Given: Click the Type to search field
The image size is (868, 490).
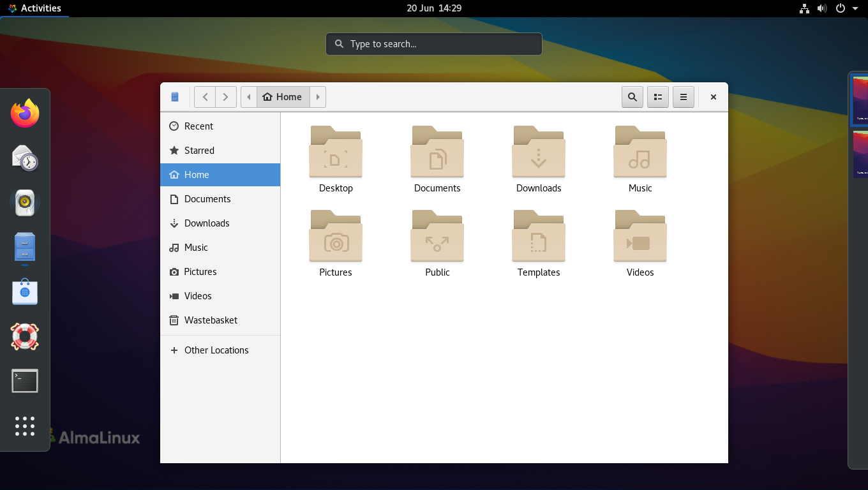Looking at the screenshot, I should point(433,43).
